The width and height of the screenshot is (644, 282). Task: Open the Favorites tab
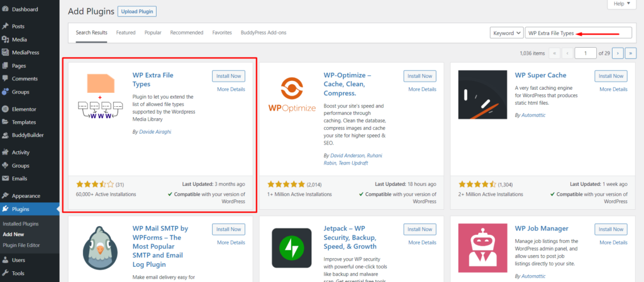222,33
